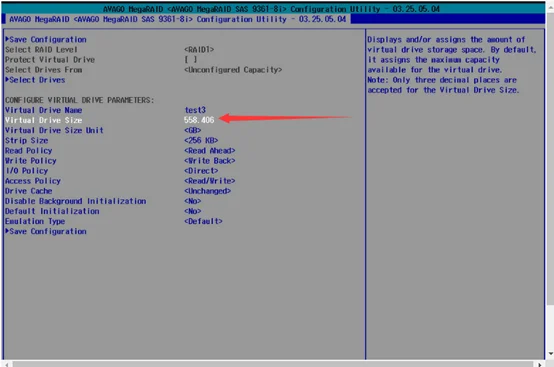554x367 pixels.
Task: Select the Drive Cache label
Action: [29, 191]
